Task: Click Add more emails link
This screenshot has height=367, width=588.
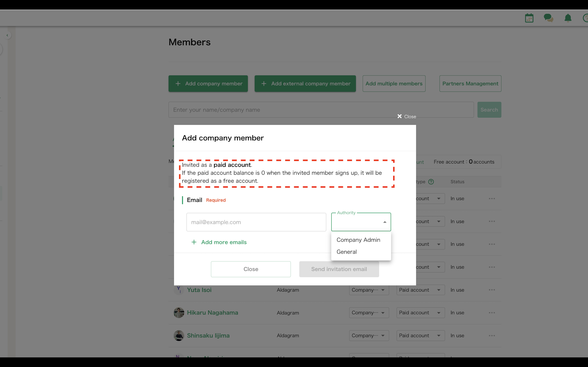Action: click(x=224, y=242)
